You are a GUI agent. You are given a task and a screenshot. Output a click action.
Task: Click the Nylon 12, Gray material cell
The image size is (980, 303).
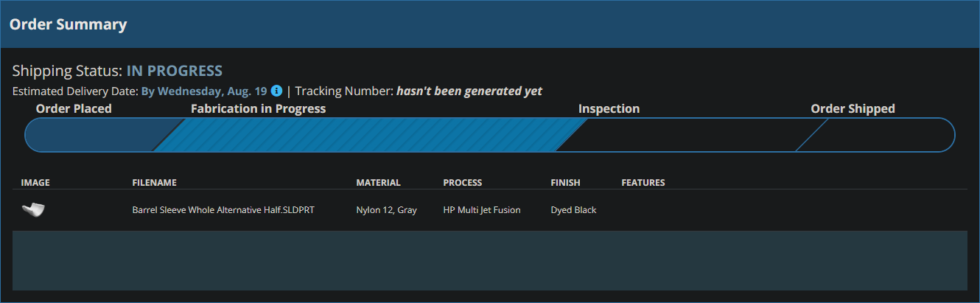[x=387, y=210]
